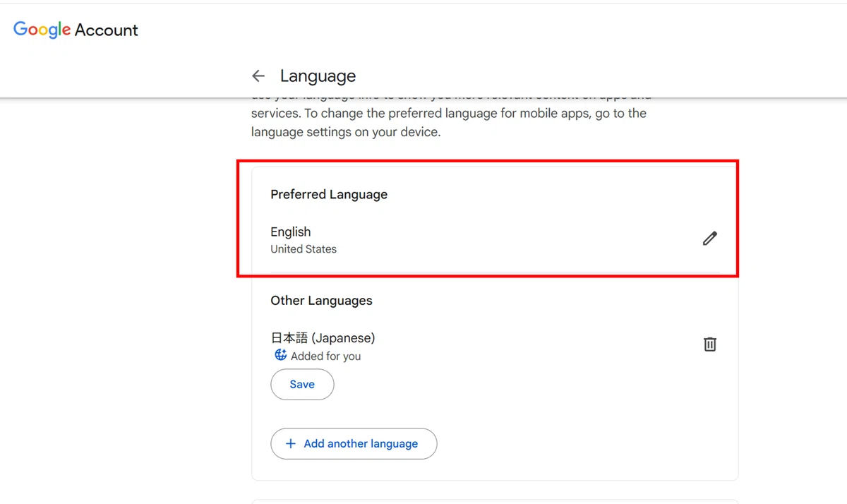Open the Google logo in the header
The width and height of the screenshot is (847, 504).
coord(42,30)
